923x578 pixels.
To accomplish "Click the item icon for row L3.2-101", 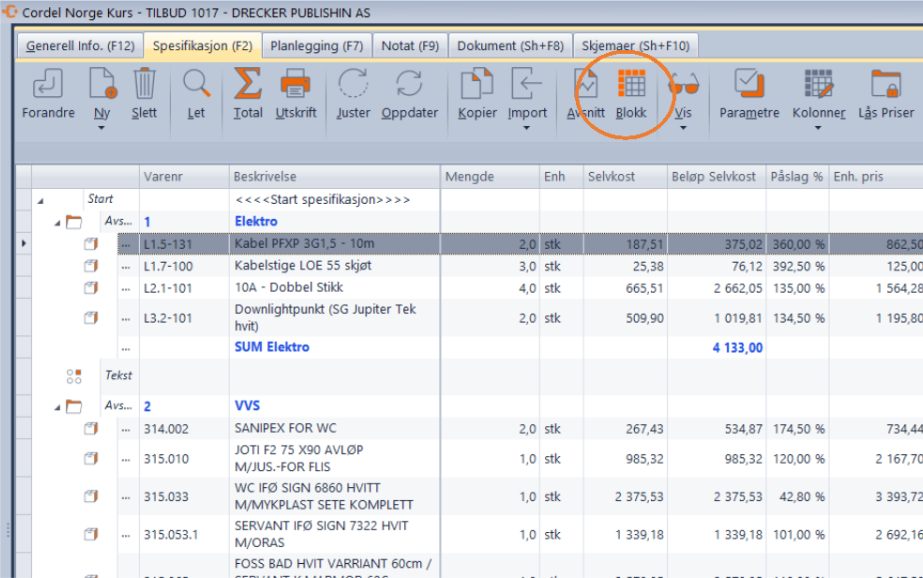I will pyautogui.click(x=91, y=318).
